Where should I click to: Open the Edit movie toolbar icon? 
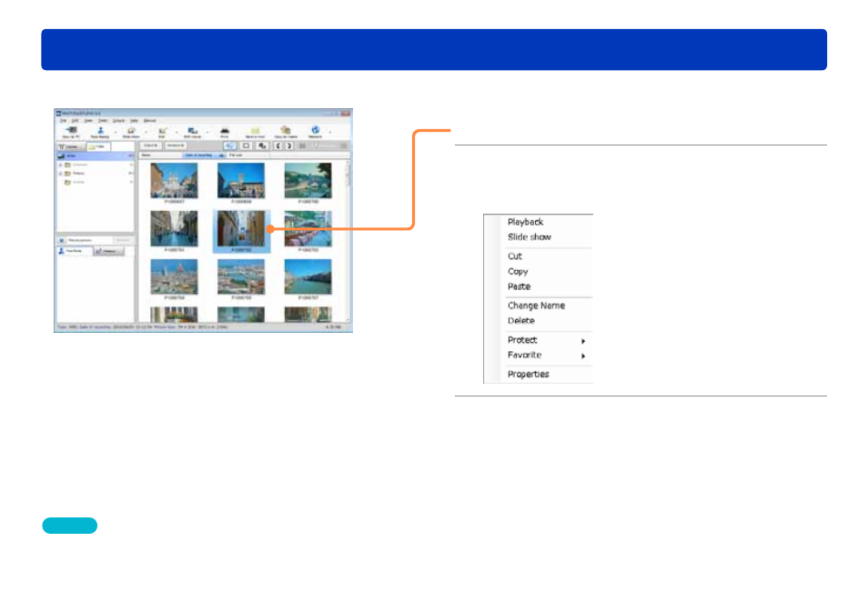coord(193,132)
